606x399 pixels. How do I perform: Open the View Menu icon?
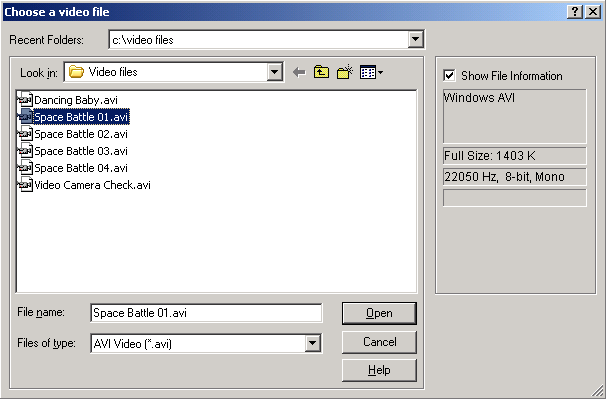(371, 72)
